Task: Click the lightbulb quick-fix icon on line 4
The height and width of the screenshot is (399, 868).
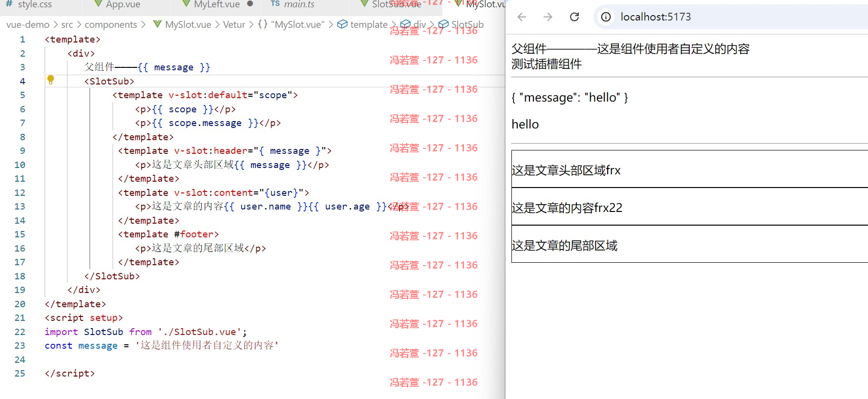Action: (50, 80)
